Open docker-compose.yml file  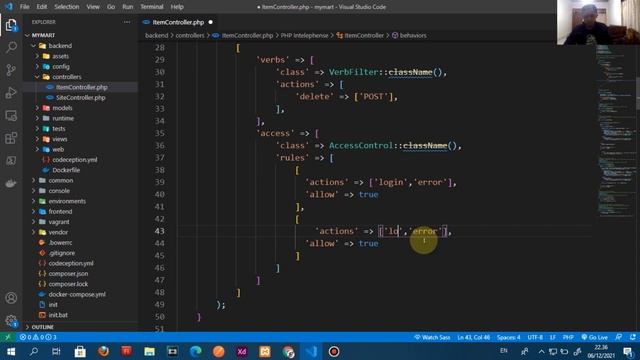point(77,294)
